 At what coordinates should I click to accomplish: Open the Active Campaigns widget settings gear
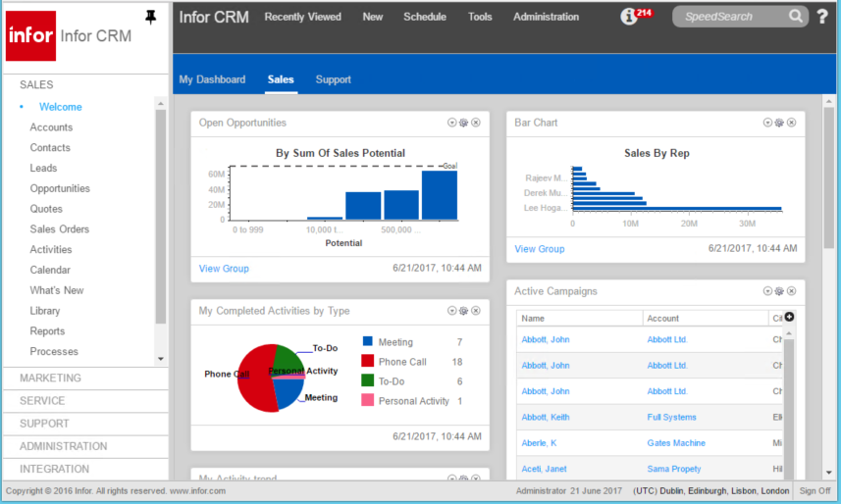coord(779,291)
